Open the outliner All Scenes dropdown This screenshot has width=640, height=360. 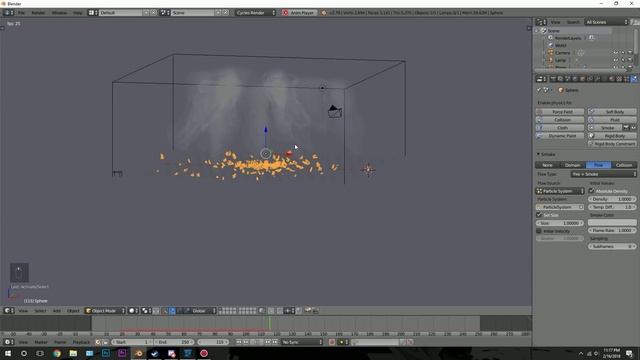(606, 22)
